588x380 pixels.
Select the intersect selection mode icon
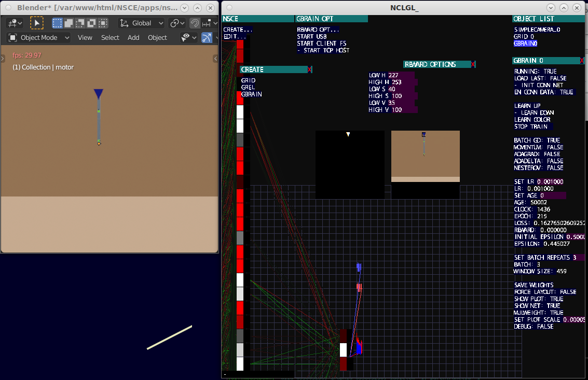tap(103, 23)
